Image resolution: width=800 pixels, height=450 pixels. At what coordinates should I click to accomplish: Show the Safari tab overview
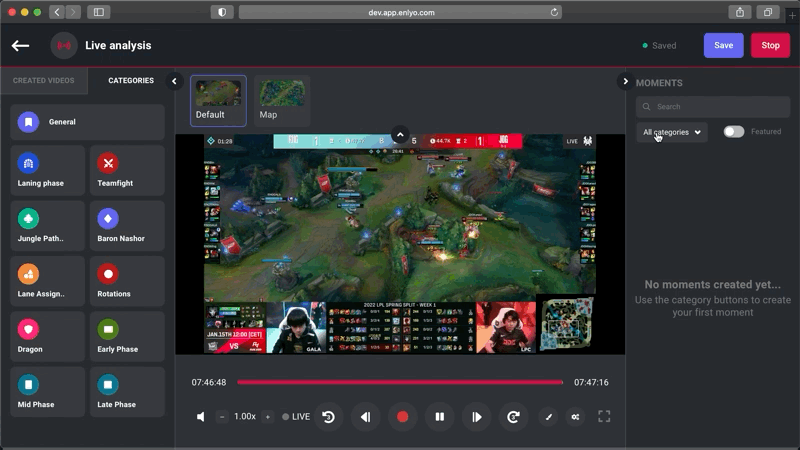click(x=768, y=12)
